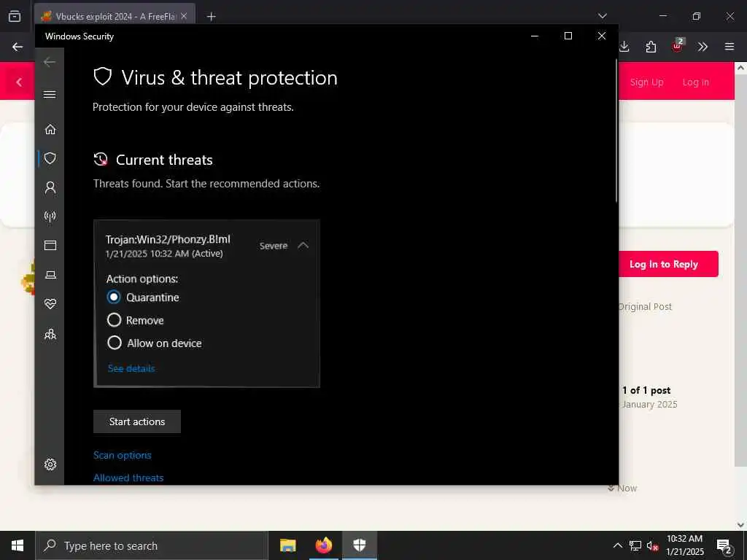Expand the sidebar hamburger menu
This screenshot has height=560, width=747.
pyautogui.click(x=50, y=94)
